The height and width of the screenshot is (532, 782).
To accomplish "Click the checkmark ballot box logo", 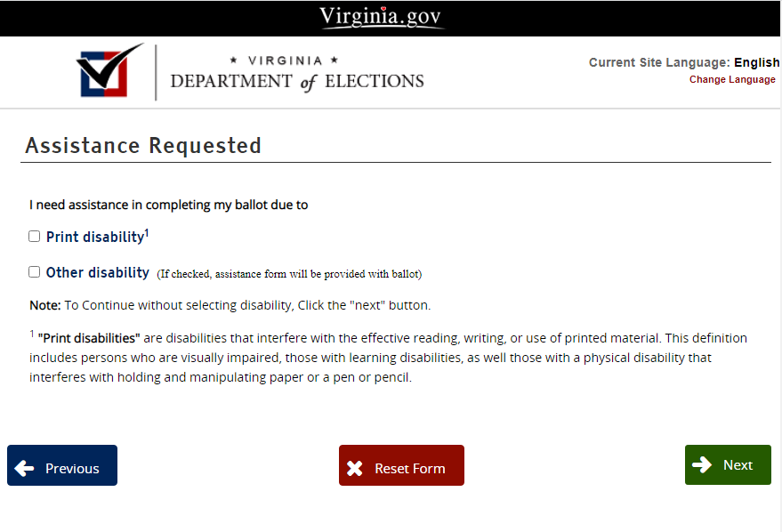I will (x=110, y=70).
